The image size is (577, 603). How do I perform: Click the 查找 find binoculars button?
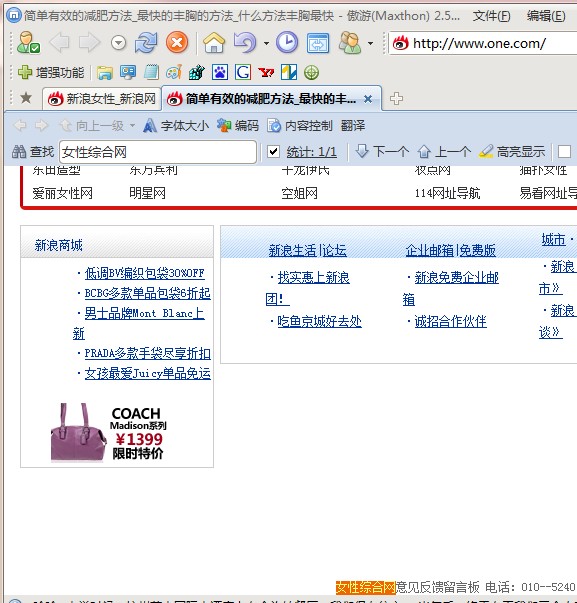coord(33,152)
